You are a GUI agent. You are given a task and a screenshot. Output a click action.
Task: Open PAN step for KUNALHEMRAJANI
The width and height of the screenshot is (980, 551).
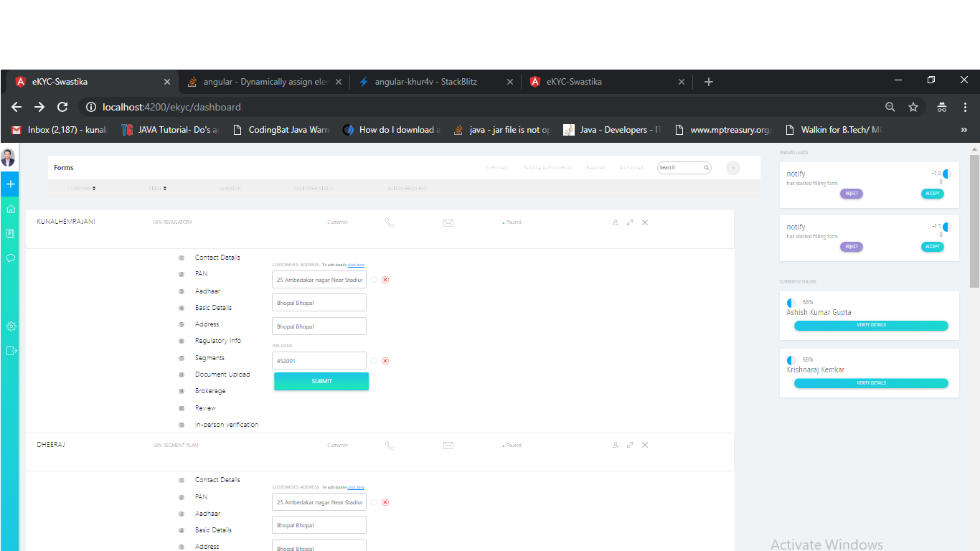tap(202, 274)
